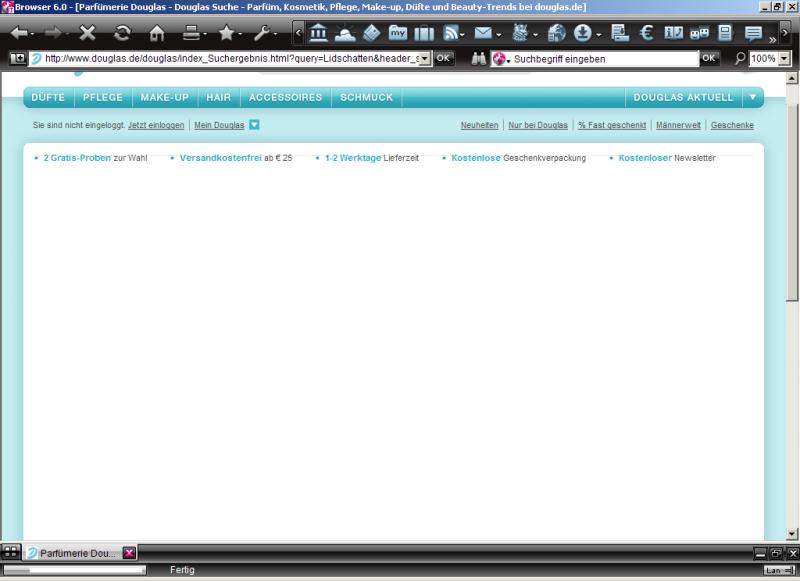Viewport: 800px width, 581px height.
Task: Open the DOUGLAS AKTUELL menu
Action: click(683, 97)
